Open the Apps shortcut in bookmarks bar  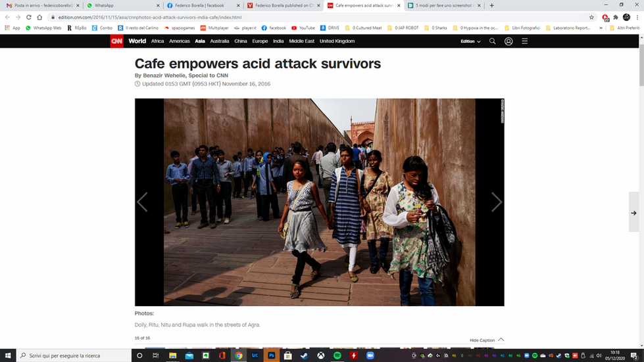click(x=12, y=28)
